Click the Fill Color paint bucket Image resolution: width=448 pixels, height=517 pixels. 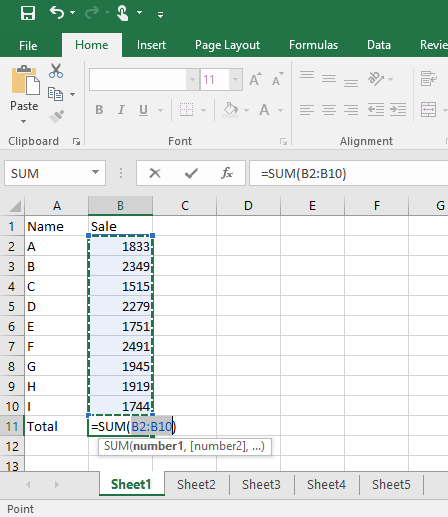(231, 110)
